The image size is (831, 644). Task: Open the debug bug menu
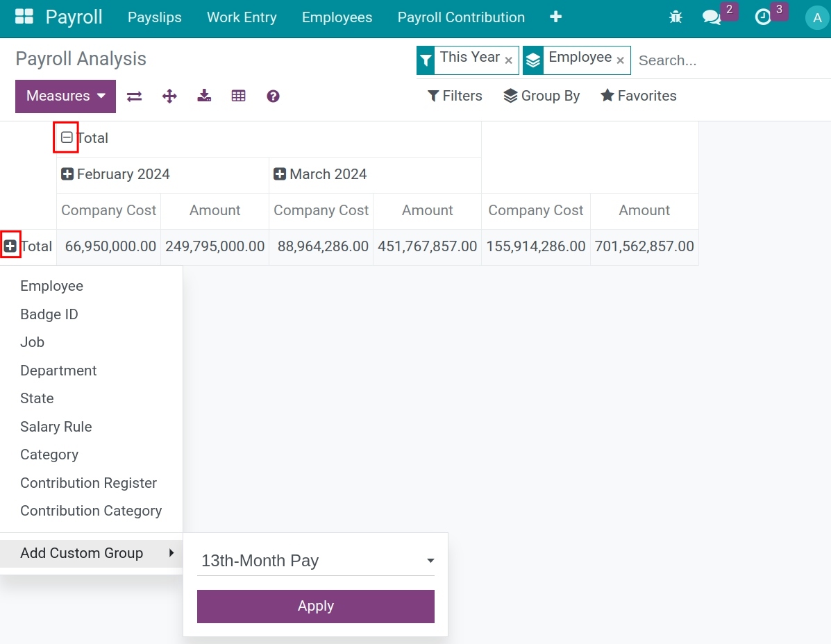pos(675,17)
